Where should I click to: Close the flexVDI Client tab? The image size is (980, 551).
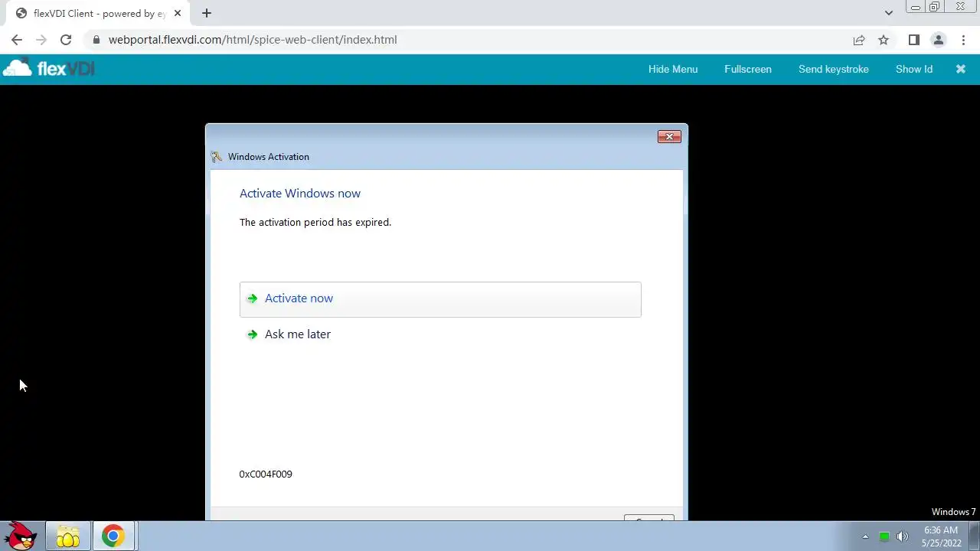point(178,13)
